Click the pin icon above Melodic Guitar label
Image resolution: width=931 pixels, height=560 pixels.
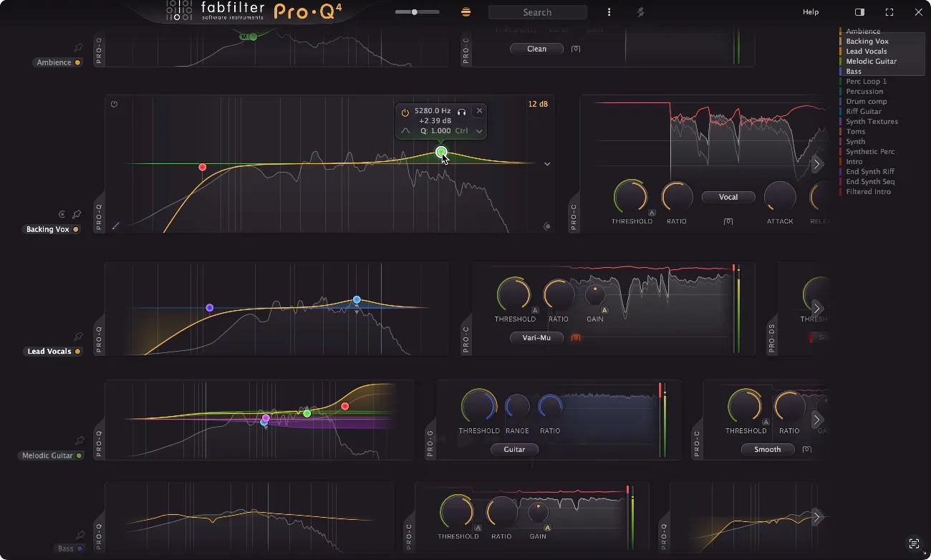[x=79, y=441]
